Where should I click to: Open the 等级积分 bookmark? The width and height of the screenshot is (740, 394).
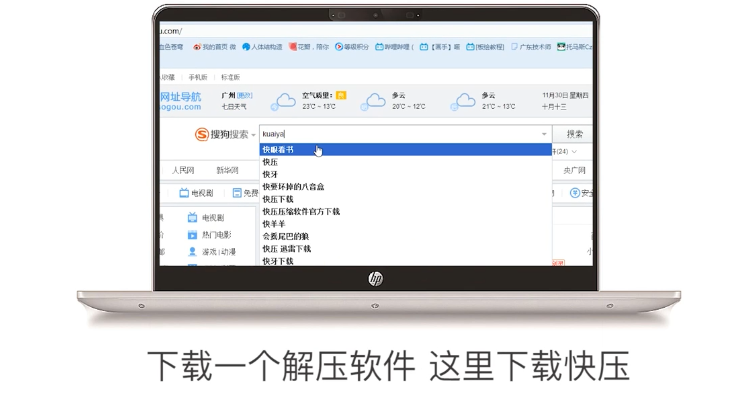pos(352,47)
